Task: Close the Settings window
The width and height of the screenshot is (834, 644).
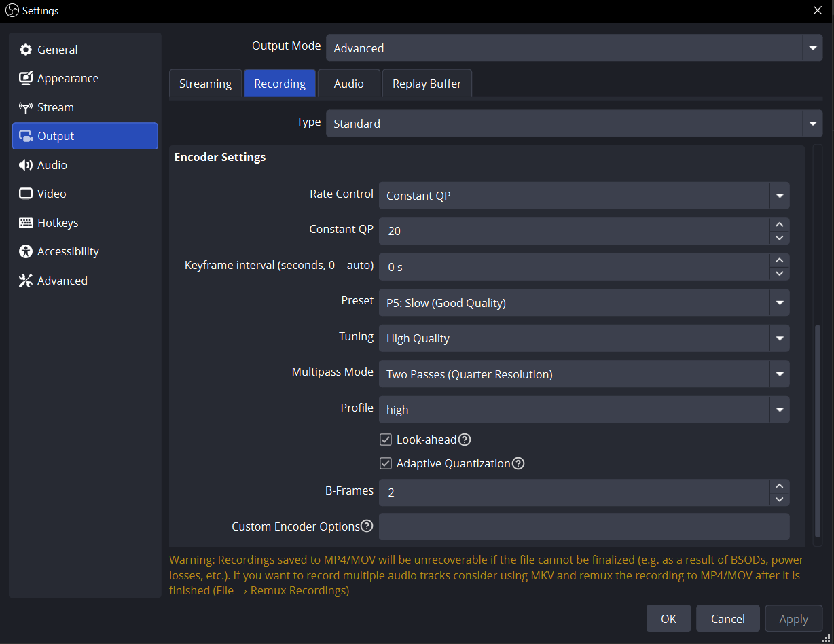Action: [818, 10]
